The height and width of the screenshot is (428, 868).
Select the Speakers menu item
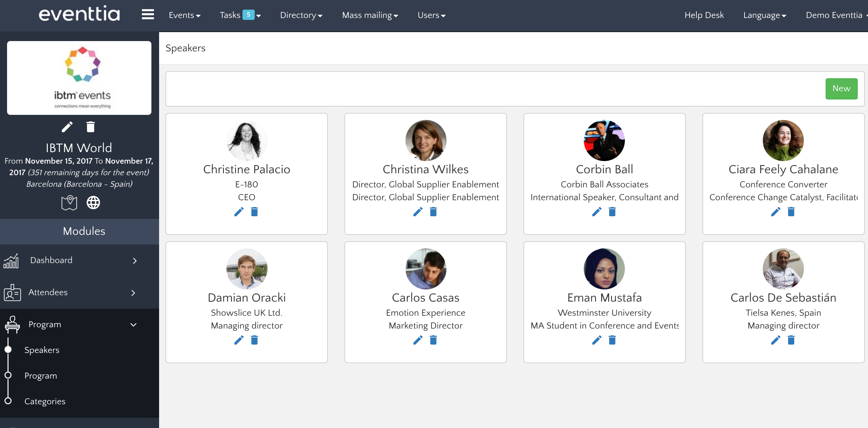click(42, 349)
